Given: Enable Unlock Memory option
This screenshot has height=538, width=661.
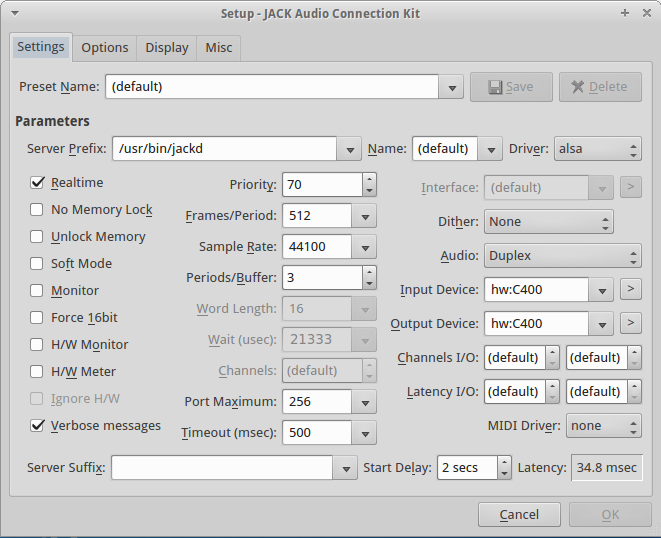Looking at the screenshot, I should pyautogui.click(x=37, y=237).
